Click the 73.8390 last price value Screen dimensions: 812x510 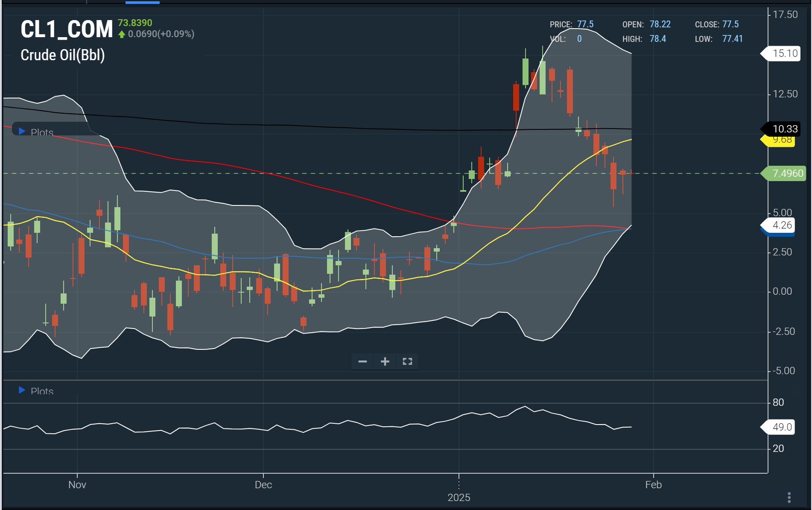pos(135,23)
